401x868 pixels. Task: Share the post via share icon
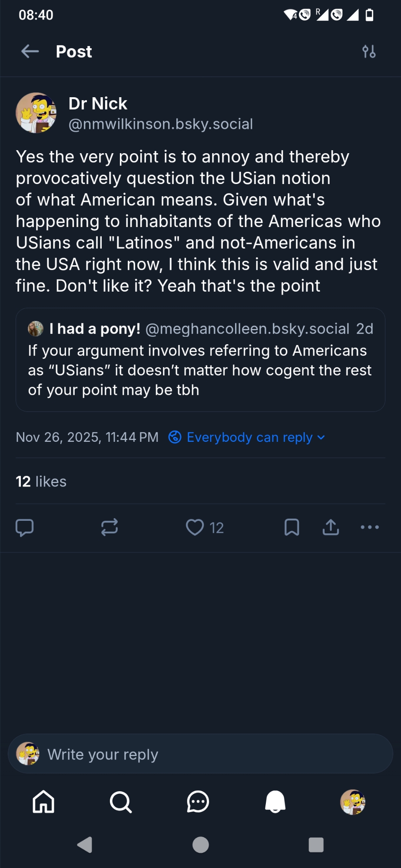(x=331, y=527)
